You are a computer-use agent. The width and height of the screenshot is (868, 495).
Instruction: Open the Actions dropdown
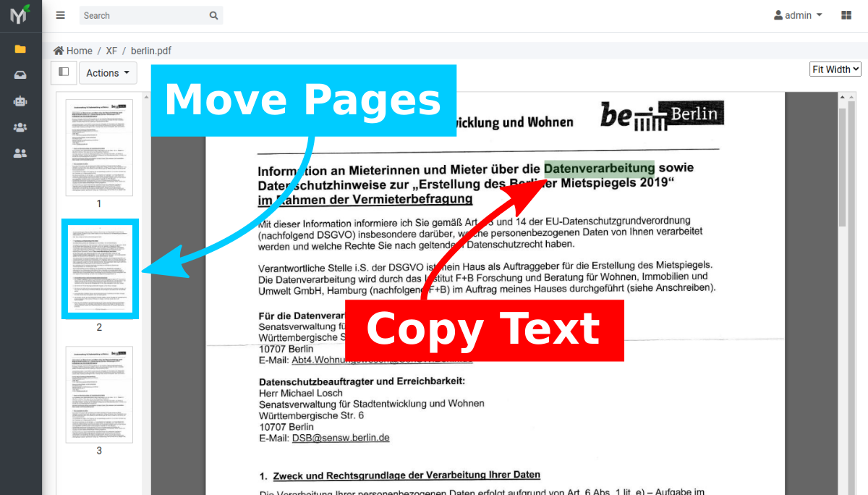pos(108,72)
